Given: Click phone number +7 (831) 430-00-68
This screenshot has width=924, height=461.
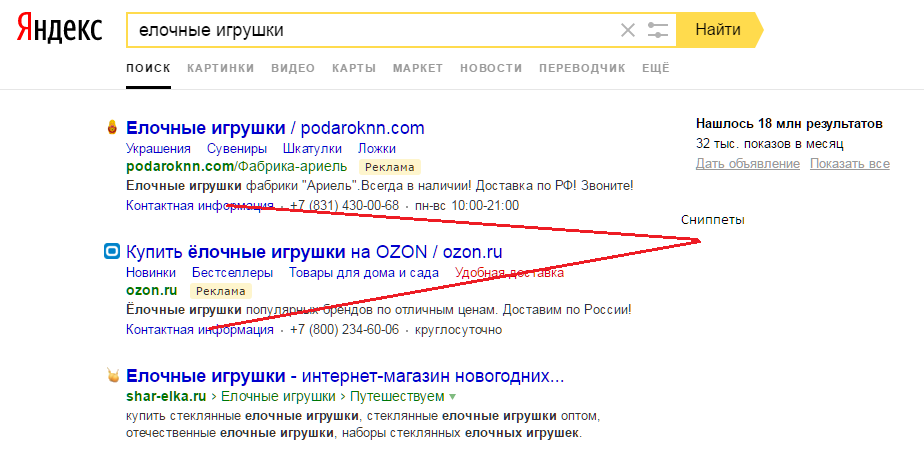Looking at the screenshot, I should coord(345,206).
